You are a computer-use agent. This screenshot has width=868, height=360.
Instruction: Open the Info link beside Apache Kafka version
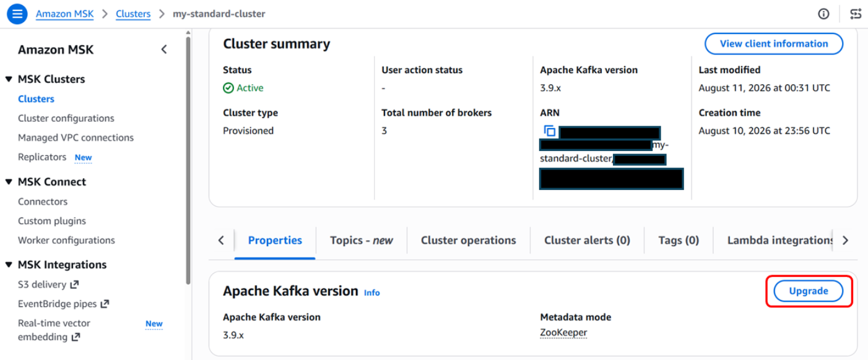click(372, 293)
